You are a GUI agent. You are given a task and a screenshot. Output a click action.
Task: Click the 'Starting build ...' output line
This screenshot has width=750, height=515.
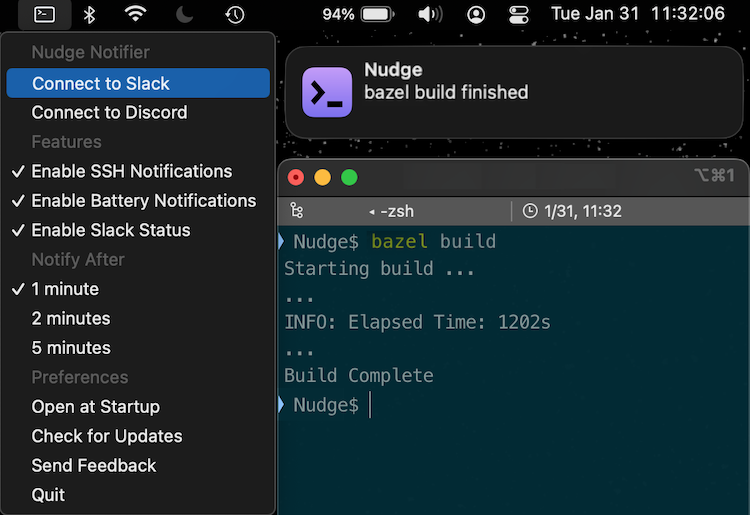tap(379, 269)
